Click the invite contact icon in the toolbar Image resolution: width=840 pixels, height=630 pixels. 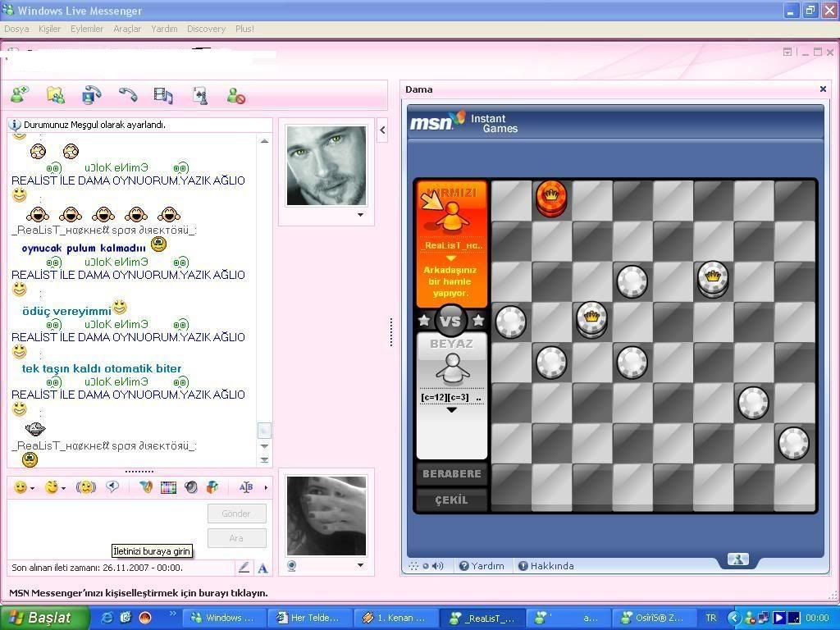click(19, 95)
